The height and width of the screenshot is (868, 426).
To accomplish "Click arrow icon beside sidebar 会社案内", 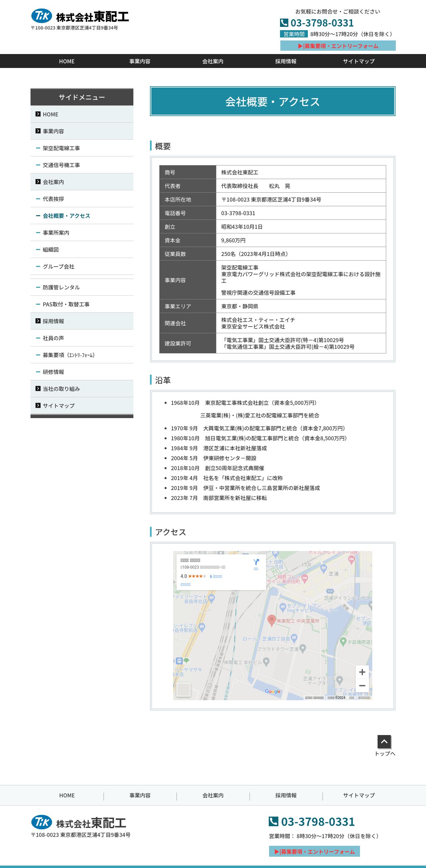I will pos(38,181).
